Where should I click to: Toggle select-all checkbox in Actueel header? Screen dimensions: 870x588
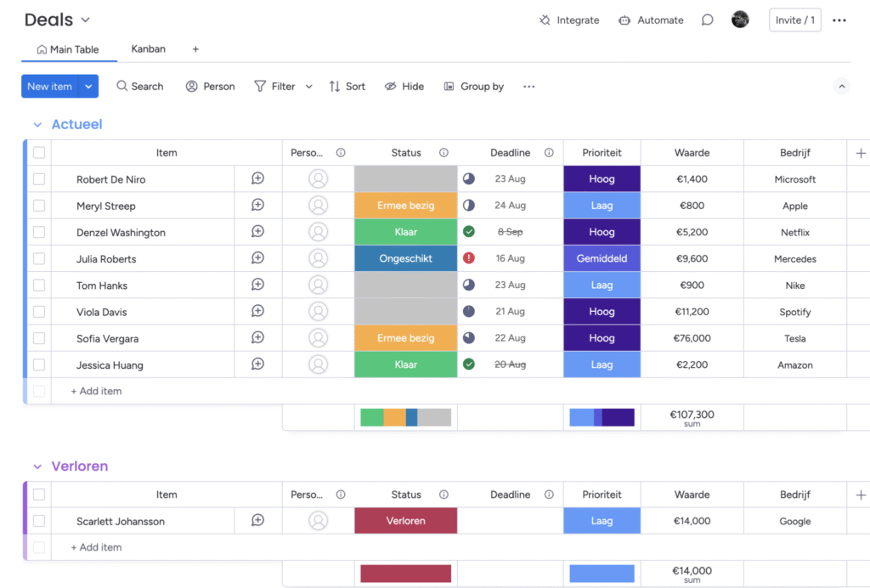(39, 153)
